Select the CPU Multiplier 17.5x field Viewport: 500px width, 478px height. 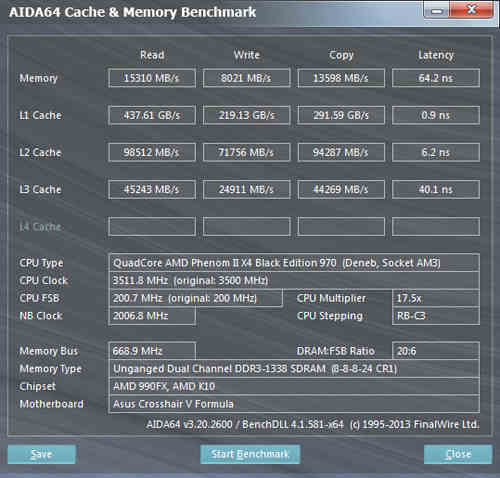[x=436, y=298]
